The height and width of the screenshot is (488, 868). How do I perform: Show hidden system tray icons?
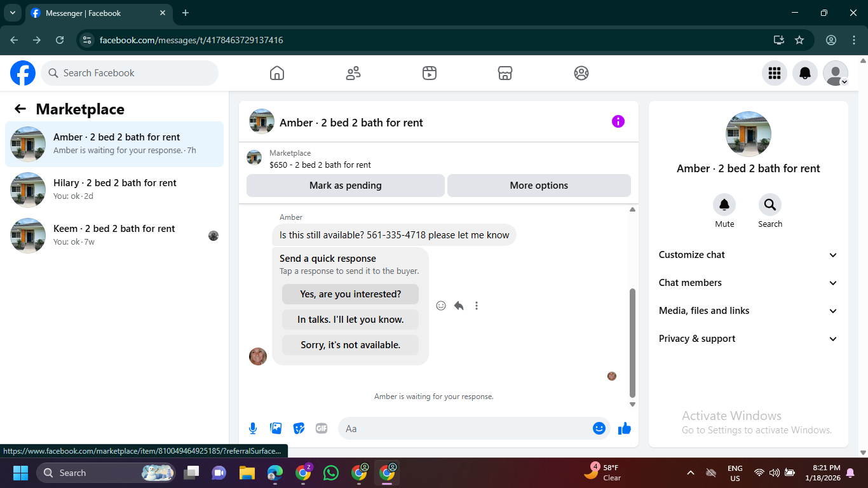point(691,473)
